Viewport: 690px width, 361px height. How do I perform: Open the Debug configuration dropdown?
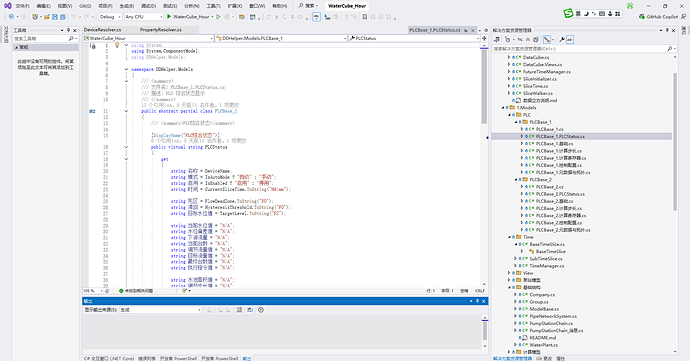point(110,17)
